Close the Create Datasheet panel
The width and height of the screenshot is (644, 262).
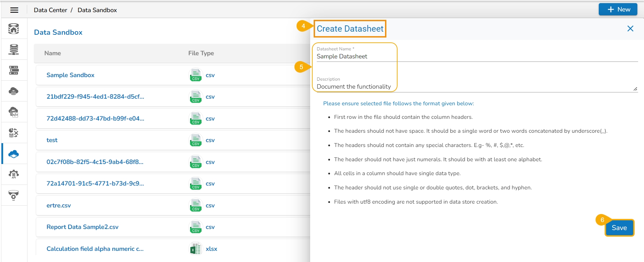[630, 28]
